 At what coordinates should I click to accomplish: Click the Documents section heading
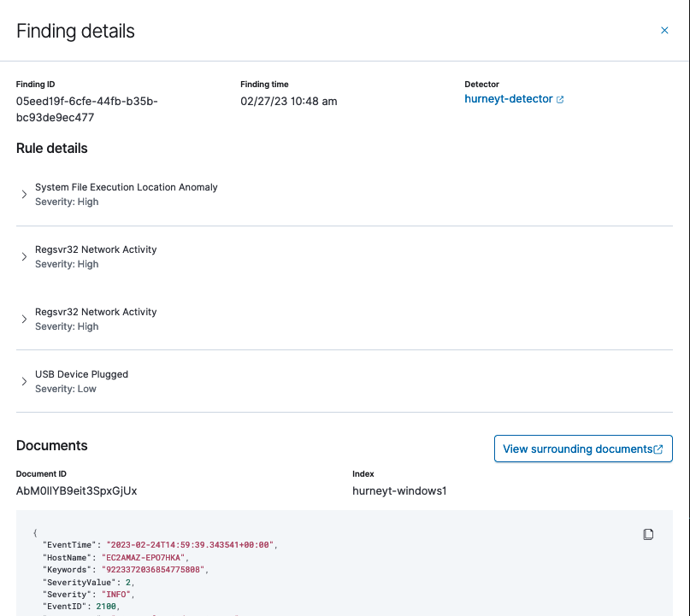52,445
